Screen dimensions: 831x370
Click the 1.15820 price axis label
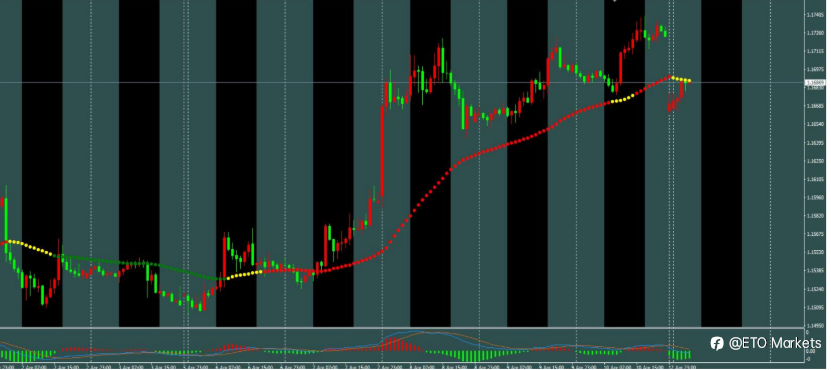(815, 216)
